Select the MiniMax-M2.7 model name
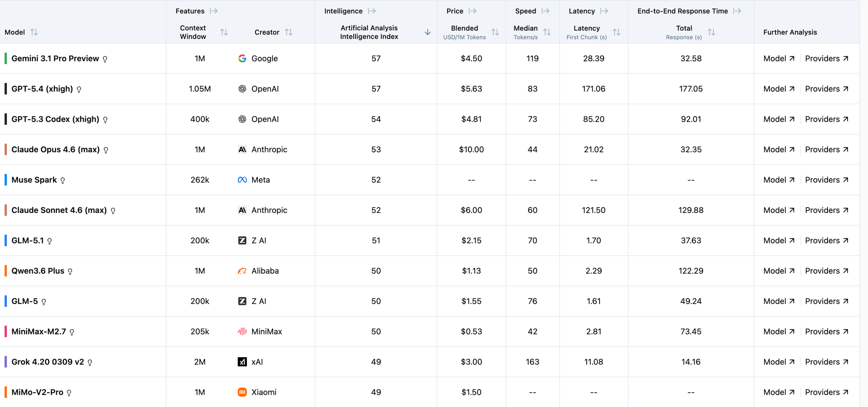Screen dimensions: 868x407 coord(39,331)
